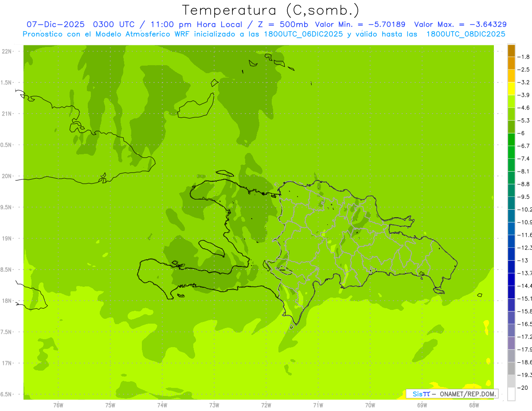Click the valid-until time "1800UTC_08DIC2025"

466,34
